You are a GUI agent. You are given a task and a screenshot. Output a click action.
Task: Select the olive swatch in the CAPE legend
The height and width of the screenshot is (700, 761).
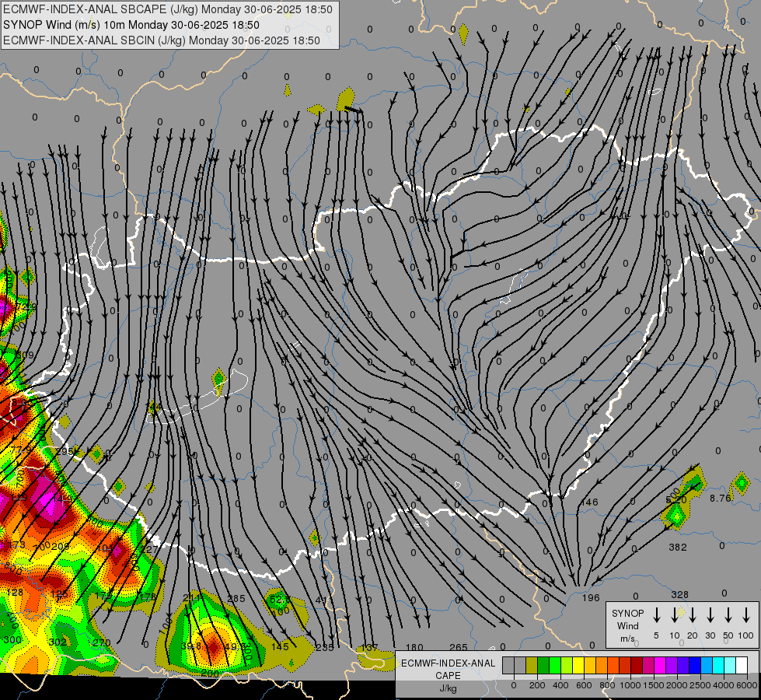click(x=532, y=665)
